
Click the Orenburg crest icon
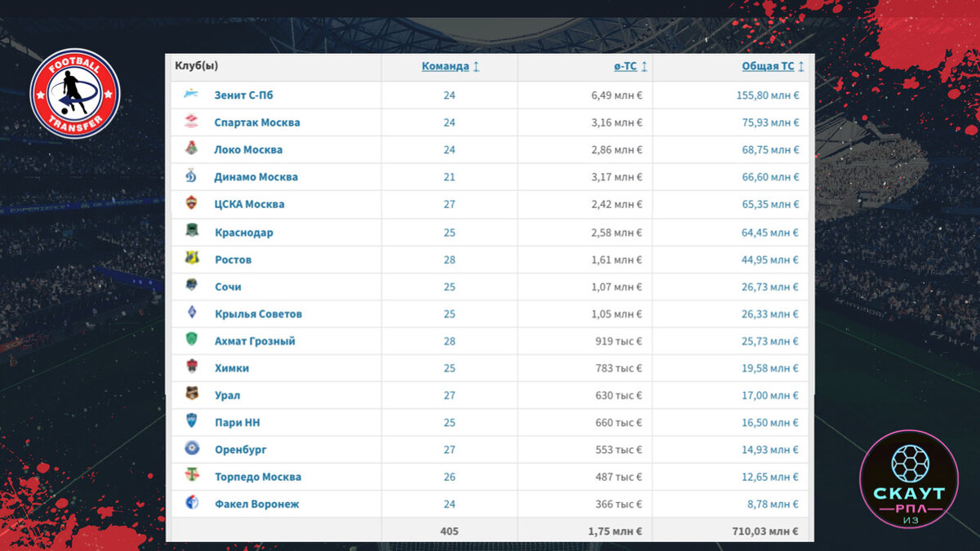191,449
